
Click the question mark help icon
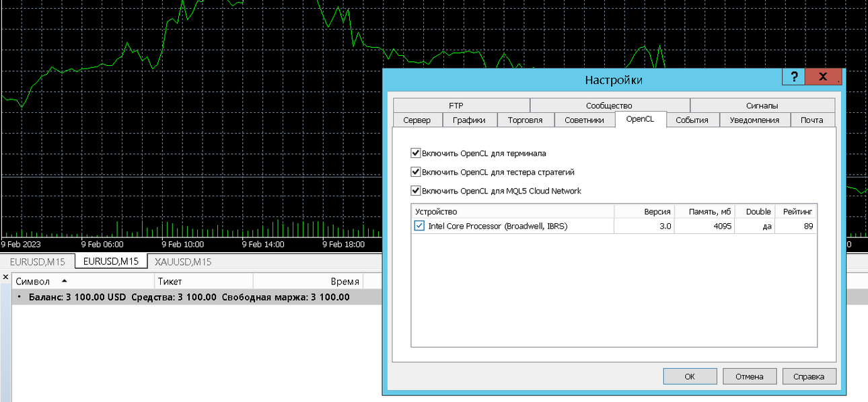[793, 77]
